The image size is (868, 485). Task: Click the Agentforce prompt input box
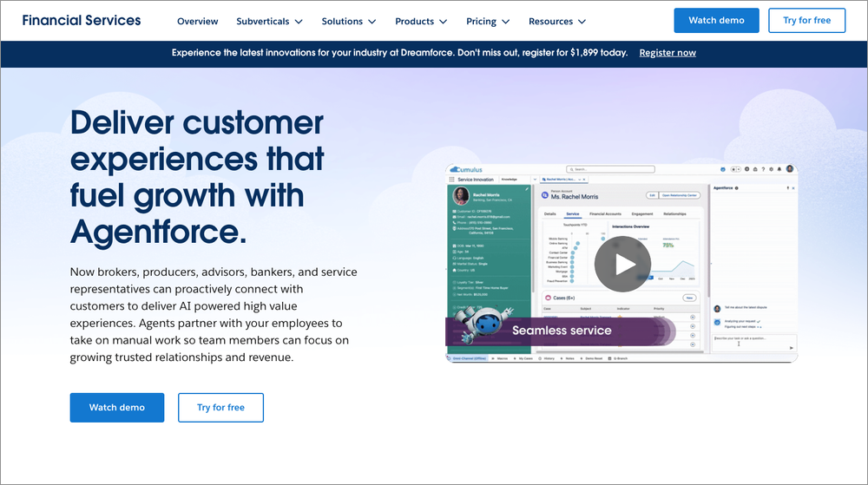pyautogui.click(x=753, y=343)
